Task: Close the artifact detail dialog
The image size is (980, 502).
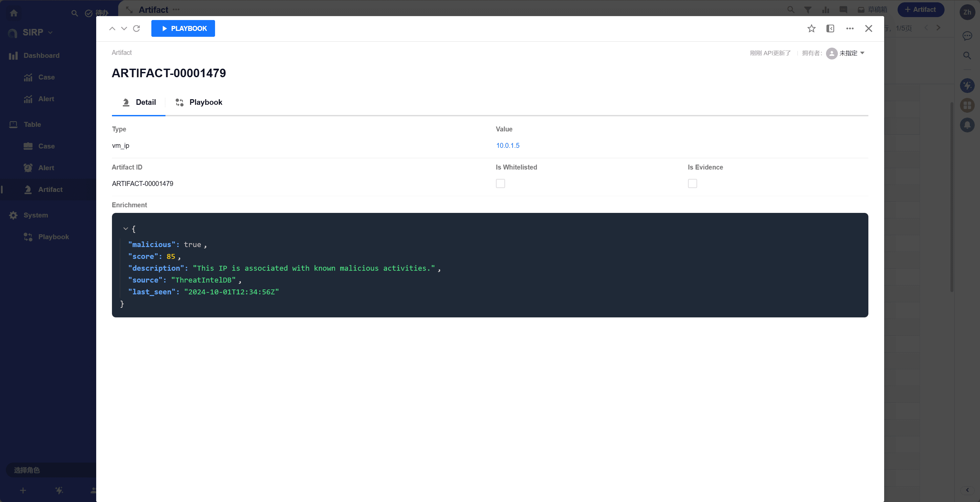Action: [x=868, y=29]
